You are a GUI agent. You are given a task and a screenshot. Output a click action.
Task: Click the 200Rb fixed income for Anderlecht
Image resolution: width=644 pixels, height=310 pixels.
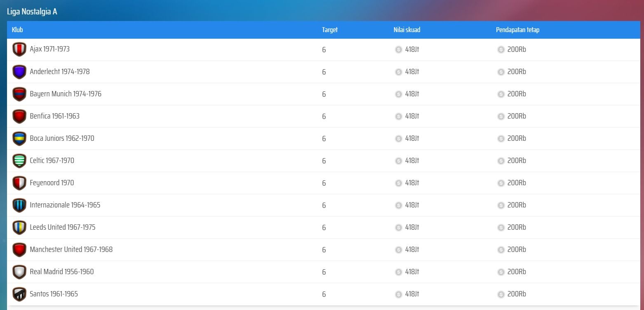coord(517,71)
